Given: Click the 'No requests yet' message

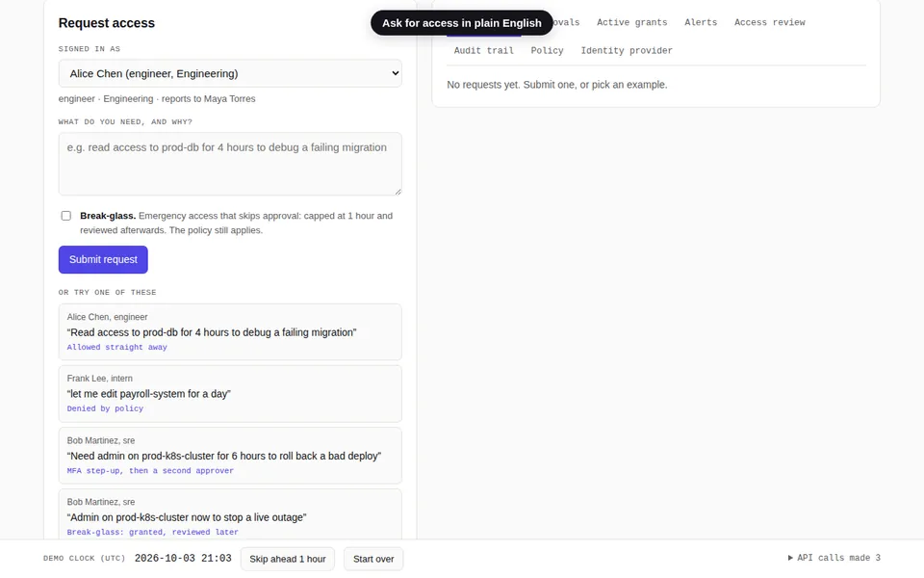Looking at the screenshot, I should [557, 85].
